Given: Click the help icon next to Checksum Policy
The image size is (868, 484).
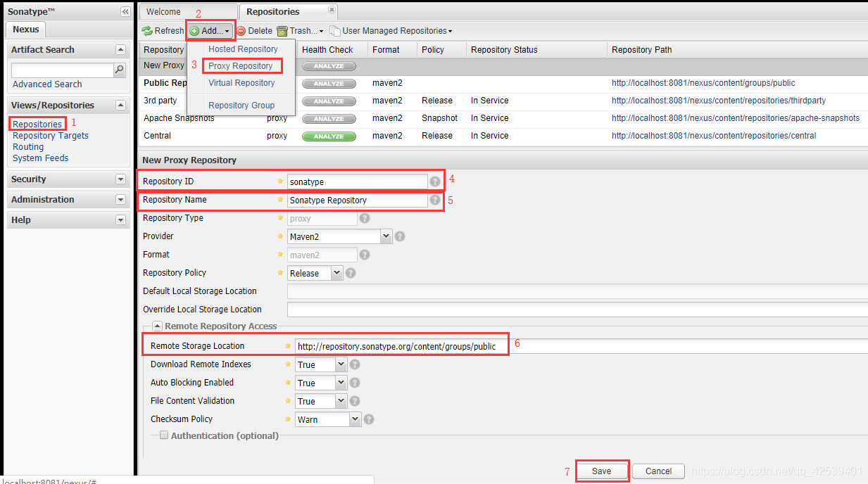Looking at the screenshot, I should [x=369, y=419].
